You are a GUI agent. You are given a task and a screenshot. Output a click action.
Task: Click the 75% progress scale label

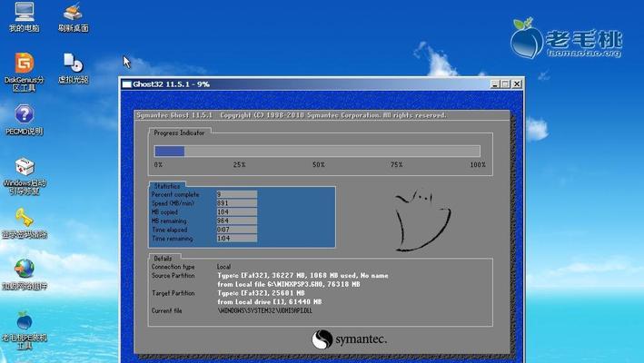(x=396, y=164)
